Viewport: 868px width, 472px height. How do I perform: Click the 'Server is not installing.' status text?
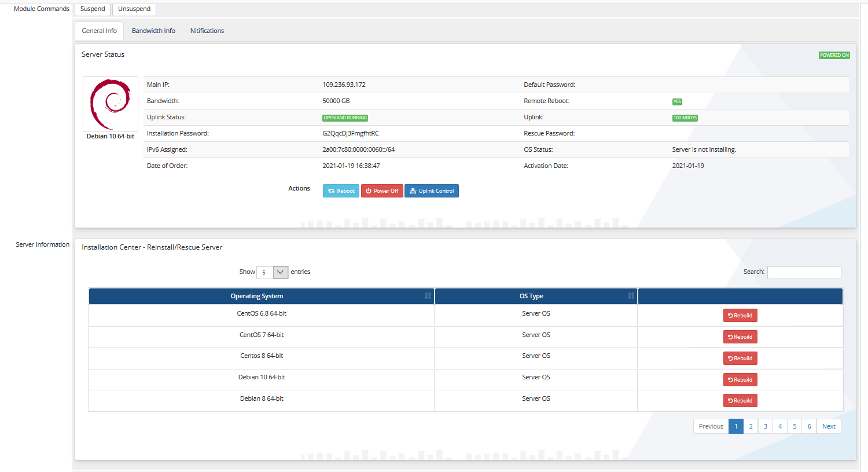click(704, 149)
